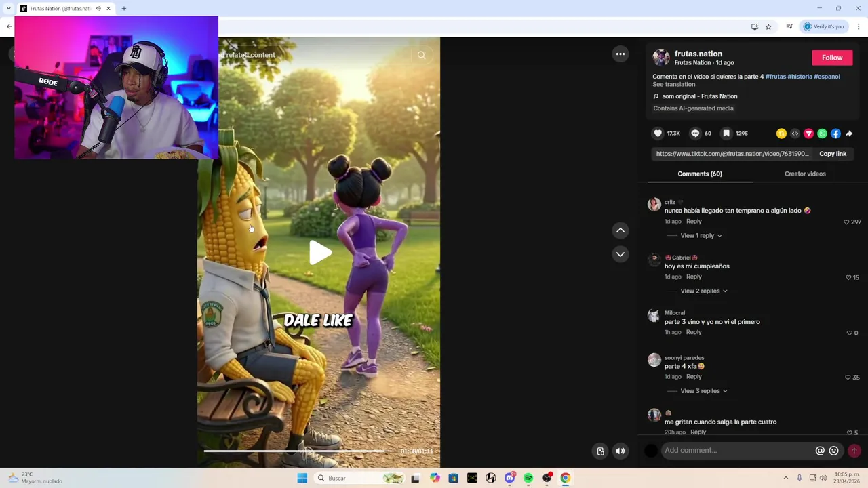868x488 pixels.
Task: Bookmark this page with the star icon
Action: tap(768, 26)
